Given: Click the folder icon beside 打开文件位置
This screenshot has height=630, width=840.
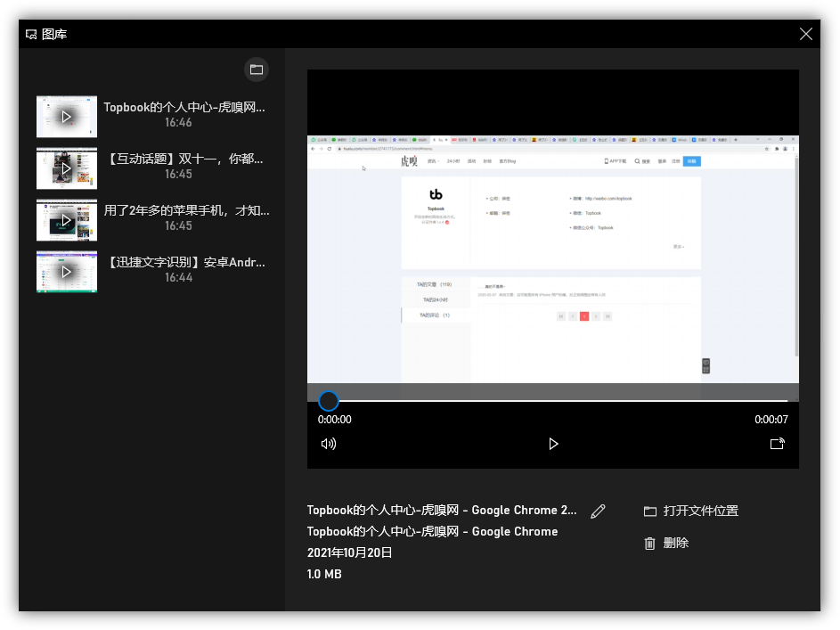Looking at the screenshot, I should coord(650,511).
